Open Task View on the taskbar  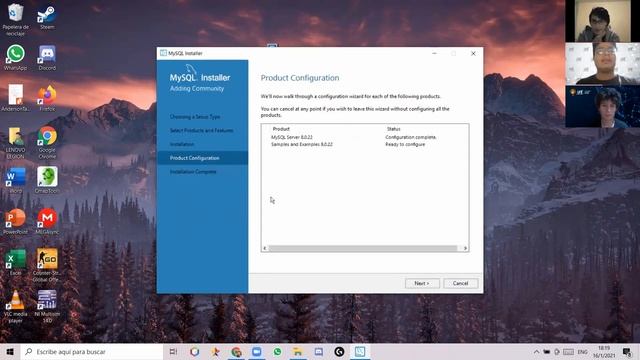coord(173,351)
